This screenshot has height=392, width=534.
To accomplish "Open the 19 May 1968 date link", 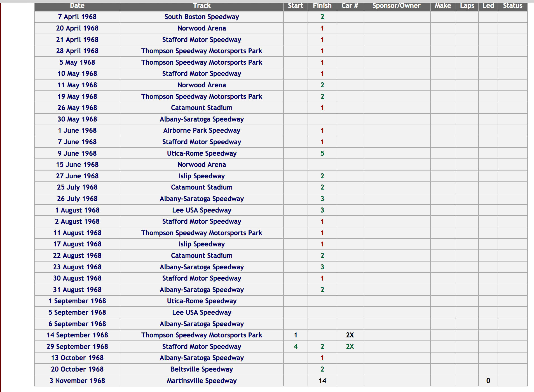I will tap(77, 97).
